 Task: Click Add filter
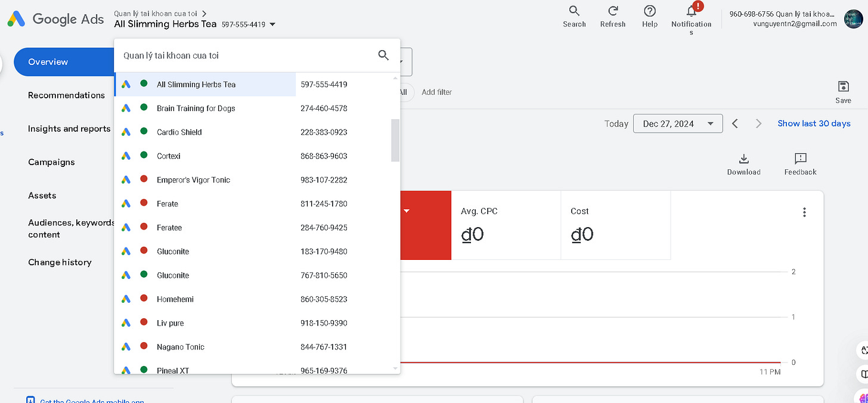tap(436, 92)
